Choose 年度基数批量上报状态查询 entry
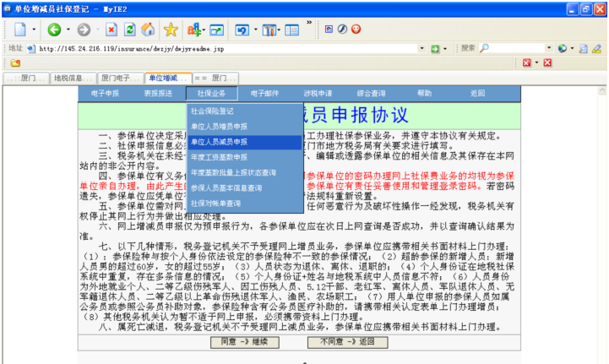The height and width of the screenshot is (364, 609). pyautogui.click(x=245, y=173)
